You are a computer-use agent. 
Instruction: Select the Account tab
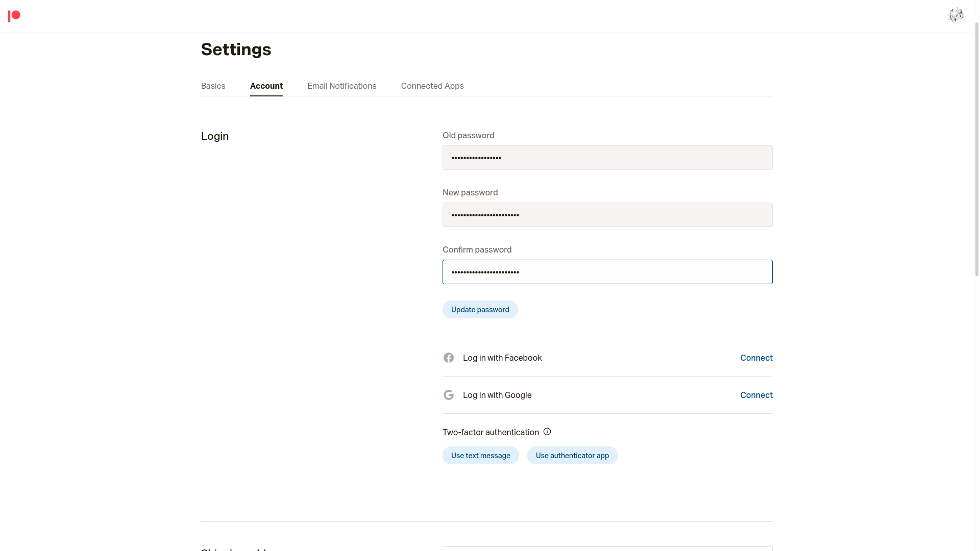pos(266,86)
